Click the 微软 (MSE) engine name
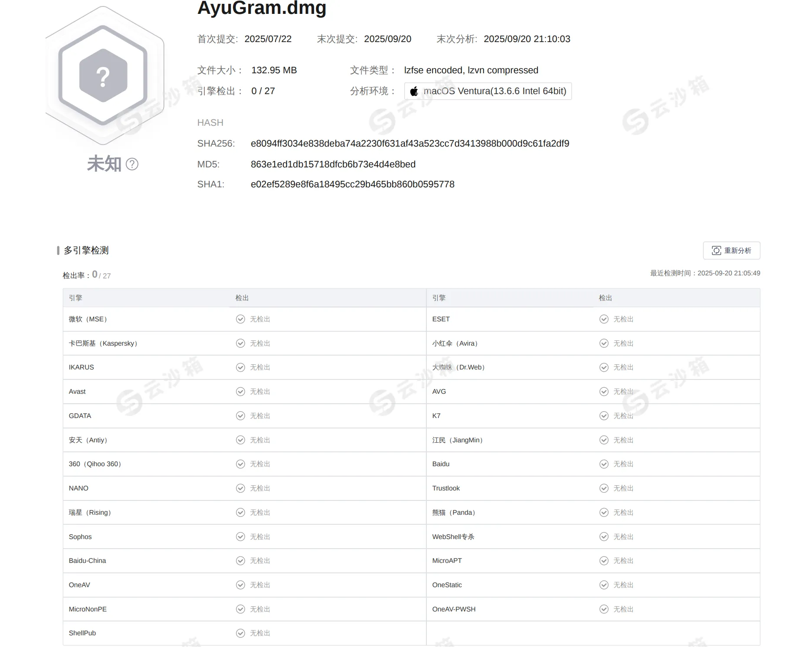Screen dimensions: 812x647 click(88, 319)
